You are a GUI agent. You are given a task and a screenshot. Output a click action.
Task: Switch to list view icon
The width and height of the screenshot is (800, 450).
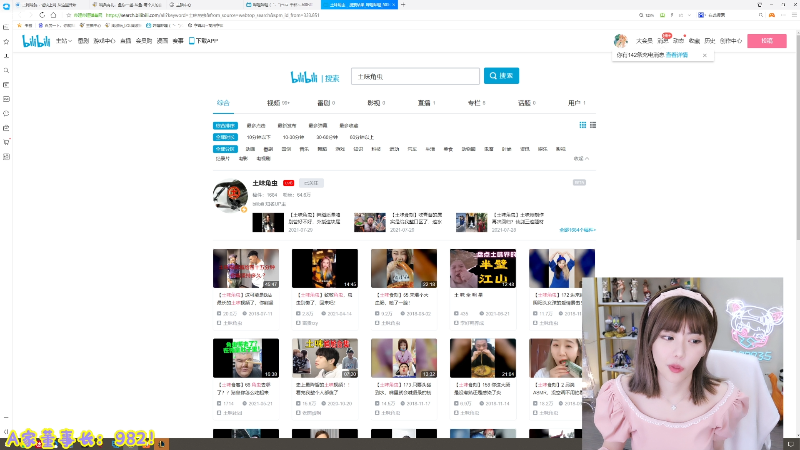click(x=593, y=125)
